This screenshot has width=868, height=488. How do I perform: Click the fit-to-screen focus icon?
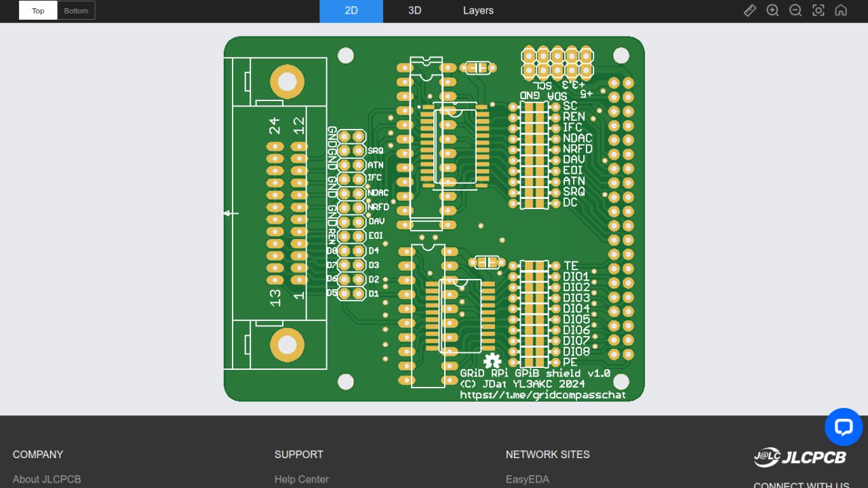(818, 11)
